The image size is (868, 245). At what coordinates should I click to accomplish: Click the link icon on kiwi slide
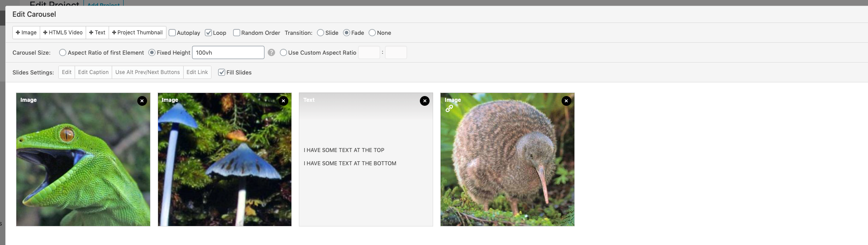(x=449, y=108)
